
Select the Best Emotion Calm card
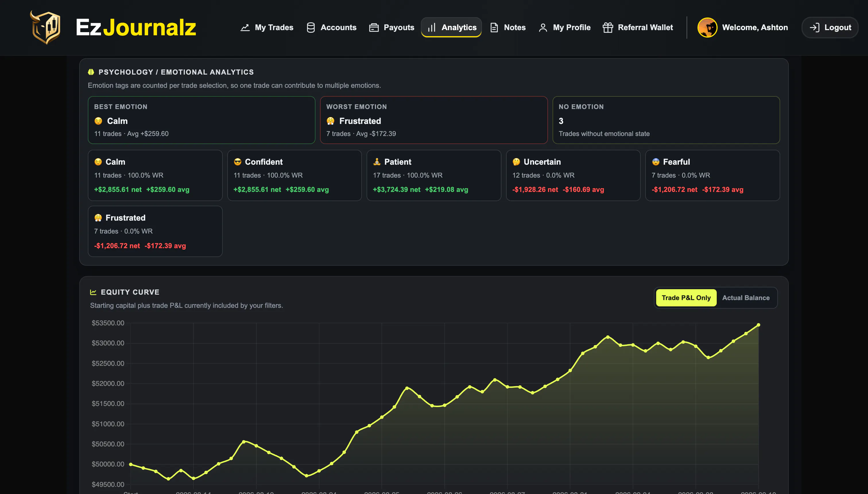[201, 120]
